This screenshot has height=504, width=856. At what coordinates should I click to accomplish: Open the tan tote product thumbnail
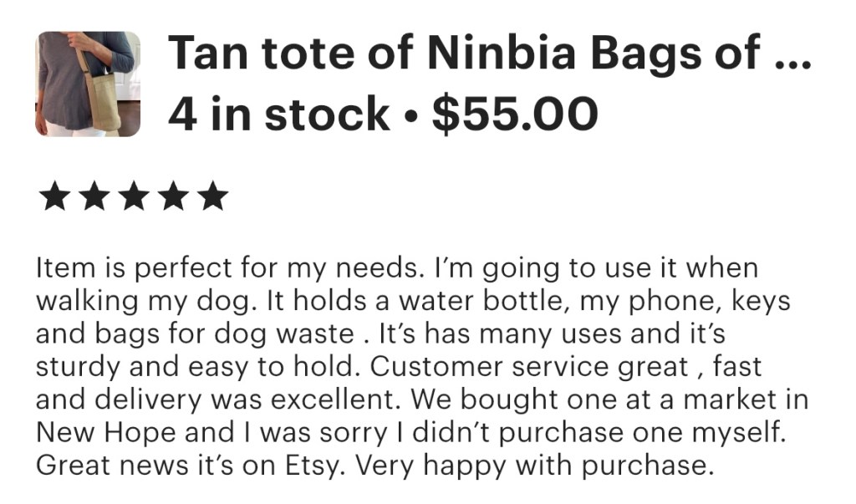click(88, 84)
